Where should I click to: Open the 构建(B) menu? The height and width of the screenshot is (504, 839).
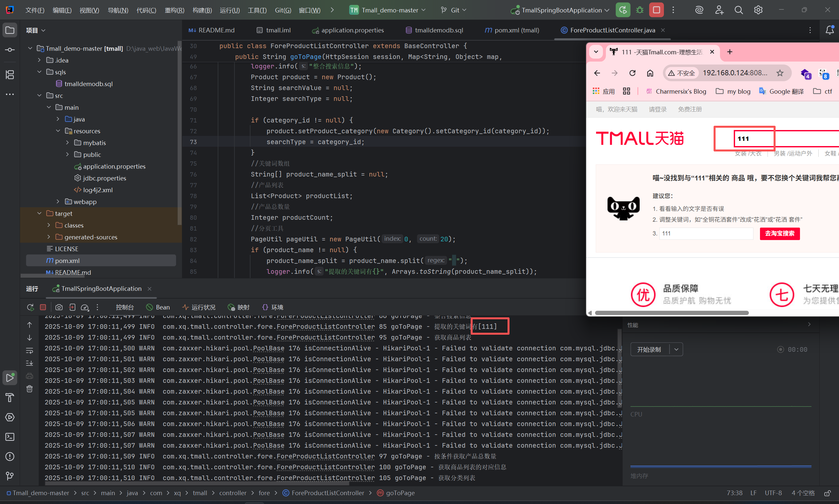[x=202, y=10]
